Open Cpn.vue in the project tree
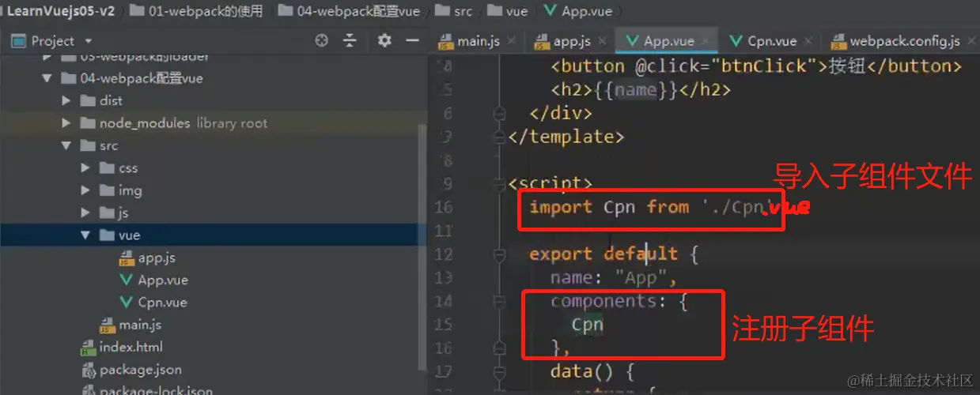The height and width of the screenshot is (395, 980). [153, 302]
